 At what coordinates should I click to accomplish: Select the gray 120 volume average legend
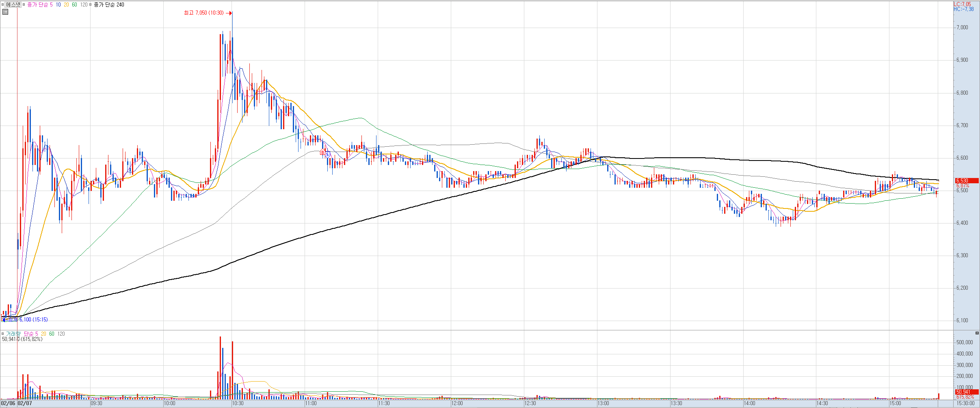point(61,334)
